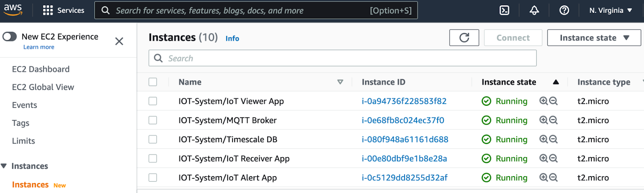
Task: Tick the select-all instances checkbox
Action: coord(153,82)
